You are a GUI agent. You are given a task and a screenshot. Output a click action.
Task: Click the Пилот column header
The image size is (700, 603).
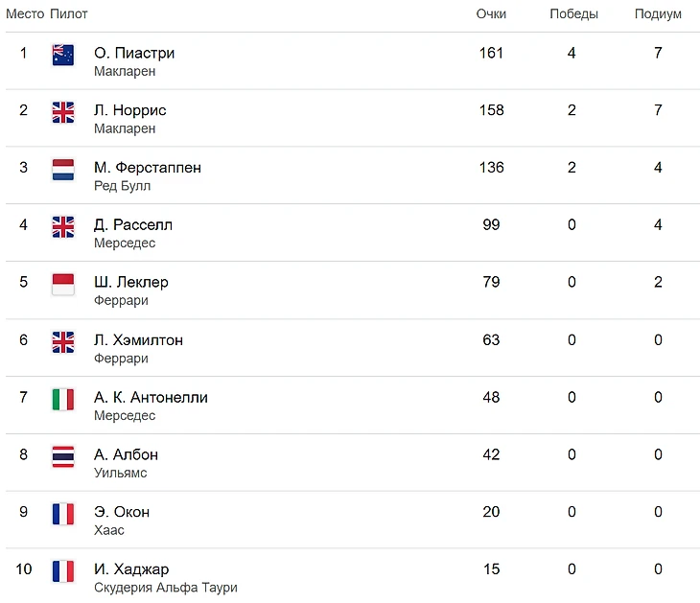(x=68, y=14)
